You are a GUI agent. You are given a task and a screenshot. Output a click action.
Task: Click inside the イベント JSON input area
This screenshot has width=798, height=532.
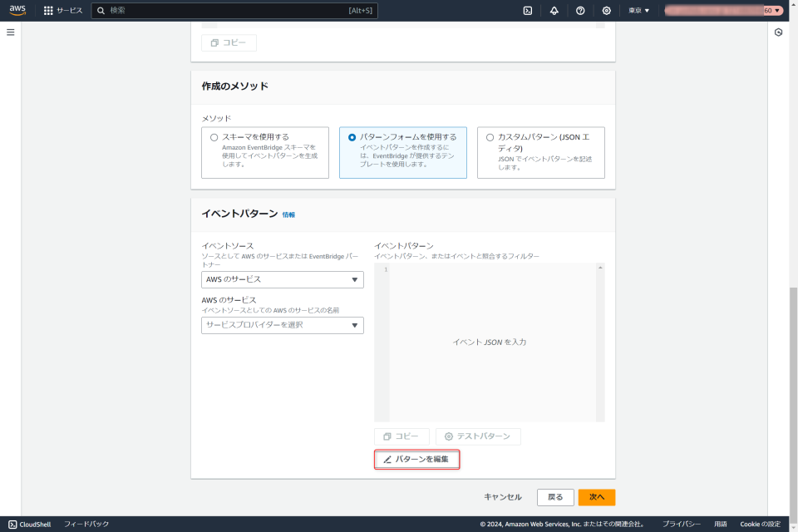point(489,341)
